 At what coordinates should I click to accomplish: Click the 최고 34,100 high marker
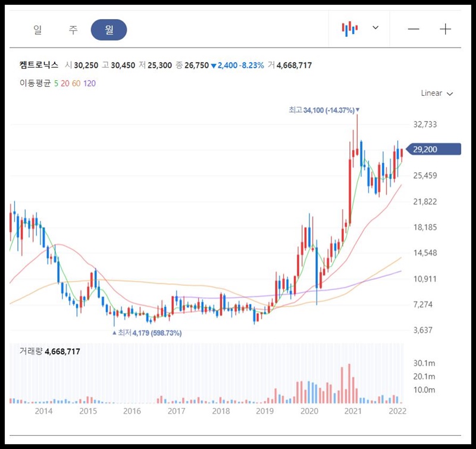point(324,110)
